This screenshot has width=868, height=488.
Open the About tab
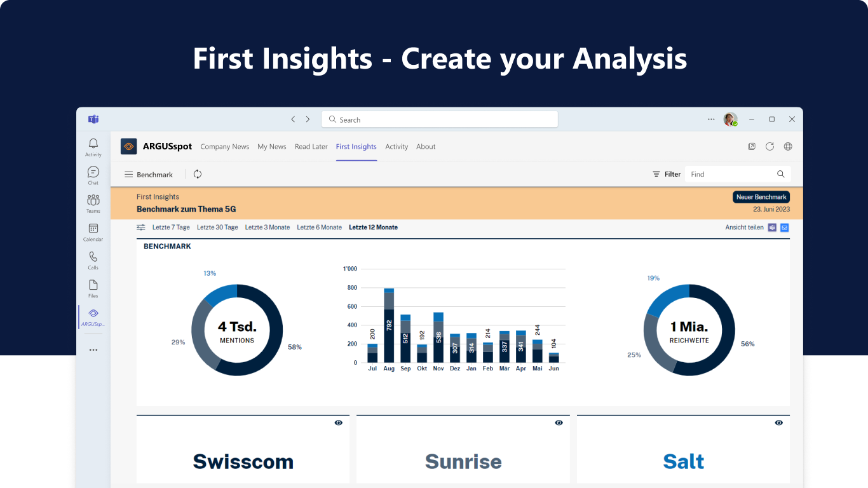426,147
